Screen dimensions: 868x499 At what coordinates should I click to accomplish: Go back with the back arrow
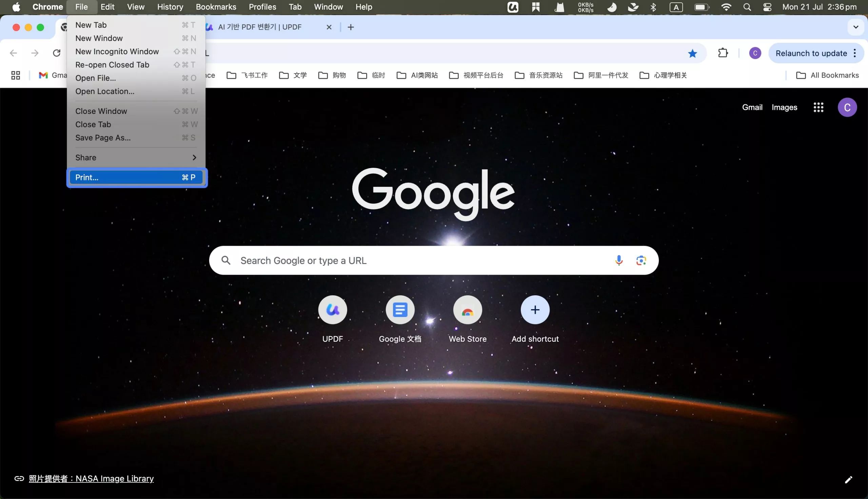[x=13, y=53]
